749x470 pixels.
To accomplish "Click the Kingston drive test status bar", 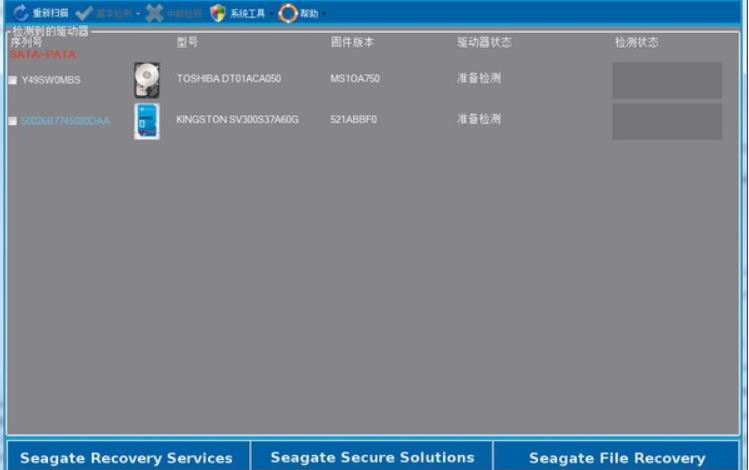I will click(x=667, y=121).
